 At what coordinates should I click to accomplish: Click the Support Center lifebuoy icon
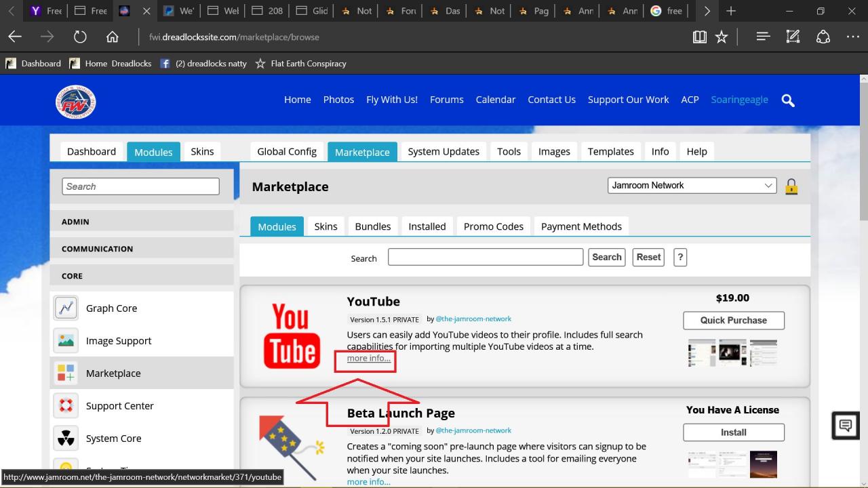coord(66,406)
